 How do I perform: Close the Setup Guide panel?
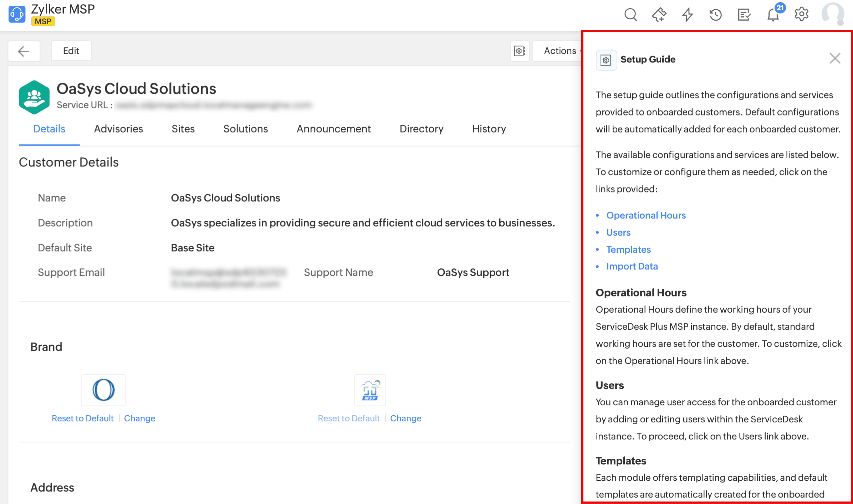pos(834,58)
